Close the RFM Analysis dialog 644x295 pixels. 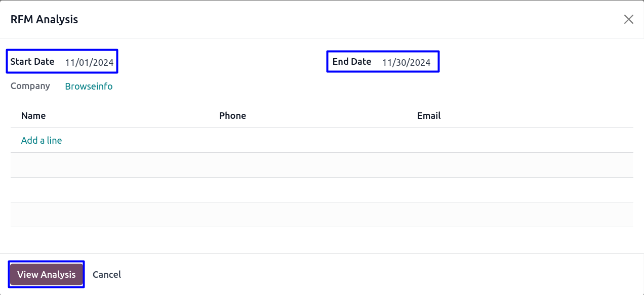pyautogui.click(x=628, y=19)
